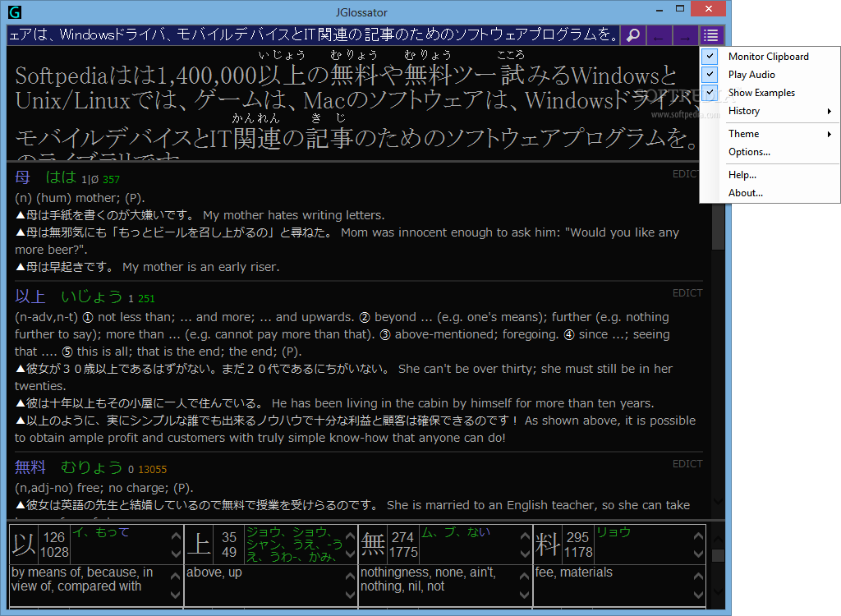Click scroll down arrow for リョウ readings
Viewport: 841px width, 616px height.
point(698,554)
